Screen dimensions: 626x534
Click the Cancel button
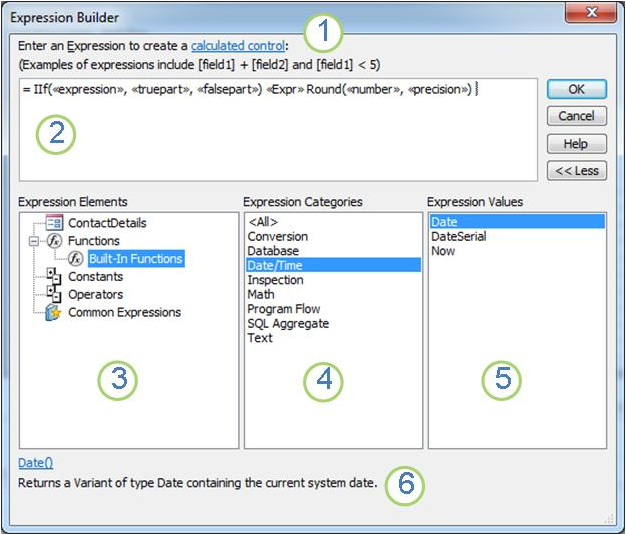point(576,116)
